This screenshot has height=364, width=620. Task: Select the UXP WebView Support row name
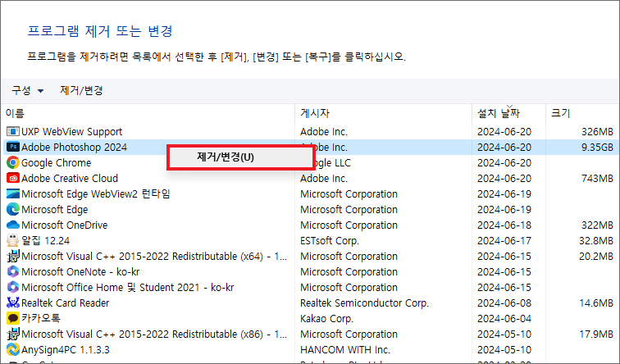(x=71, y=132)
